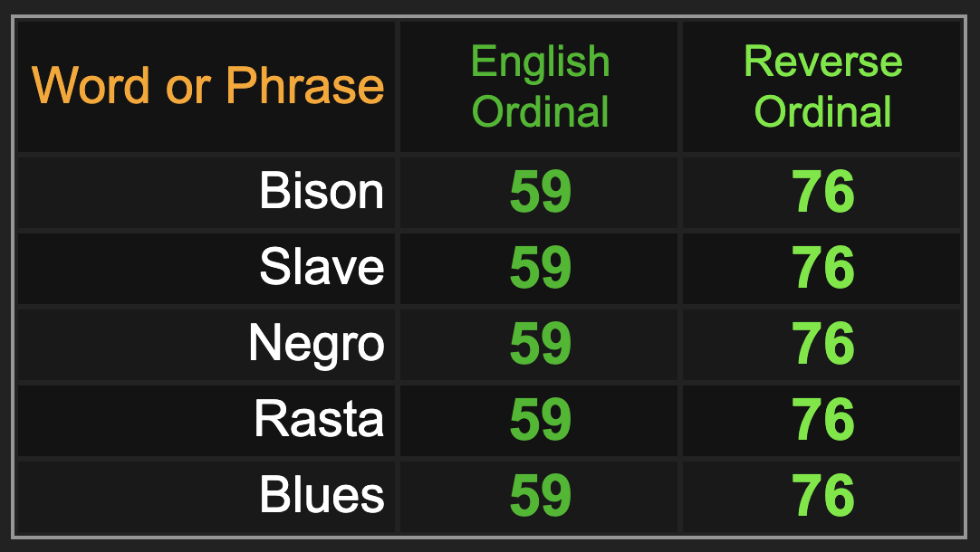Select the English Ordinal column header
The image size is (980, 552).
[x=540, y=86]
